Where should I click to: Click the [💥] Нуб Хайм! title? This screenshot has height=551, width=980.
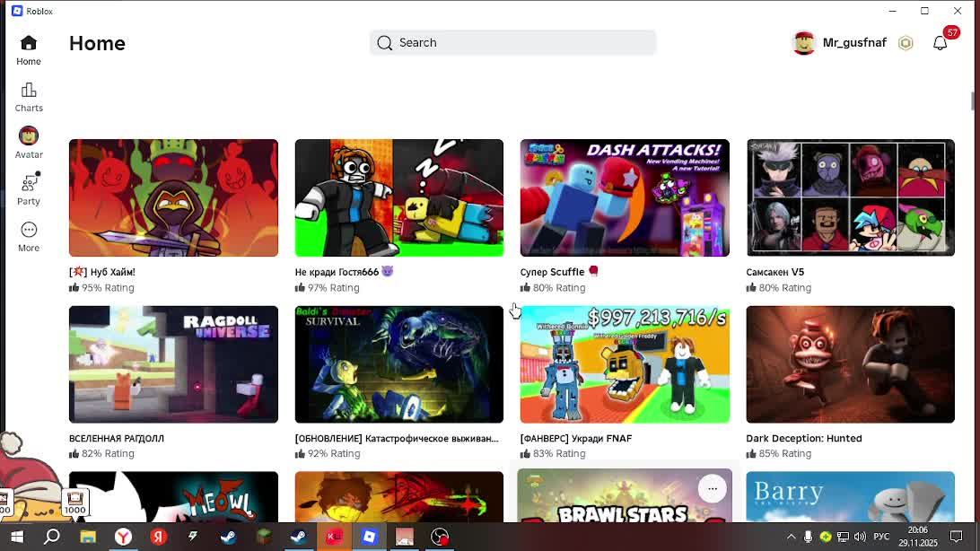tap(102, 272)
